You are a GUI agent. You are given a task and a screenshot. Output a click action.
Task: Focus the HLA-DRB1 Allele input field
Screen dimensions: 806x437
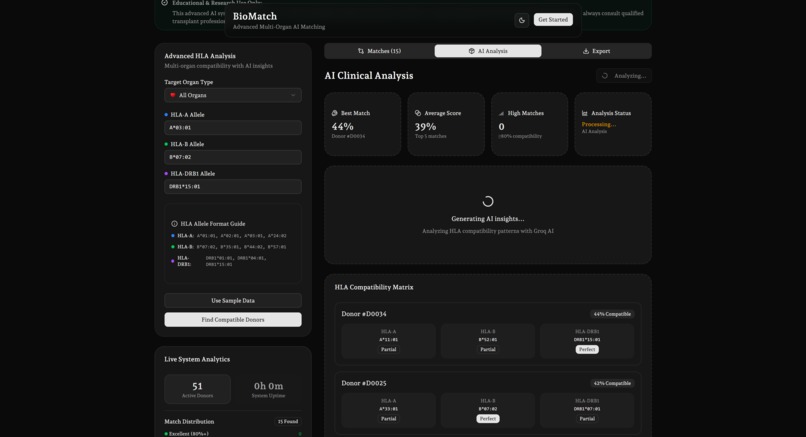[233, 187]
